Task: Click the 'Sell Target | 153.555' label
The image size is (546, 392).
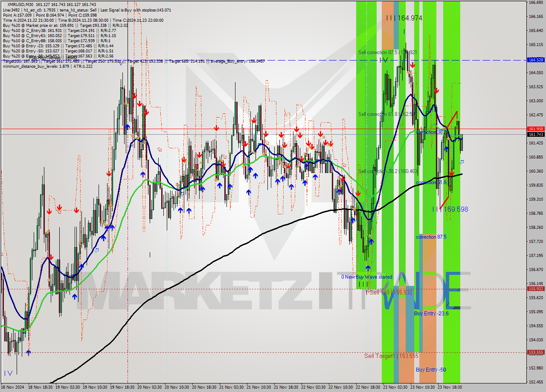Action: (x=391, y=356)
